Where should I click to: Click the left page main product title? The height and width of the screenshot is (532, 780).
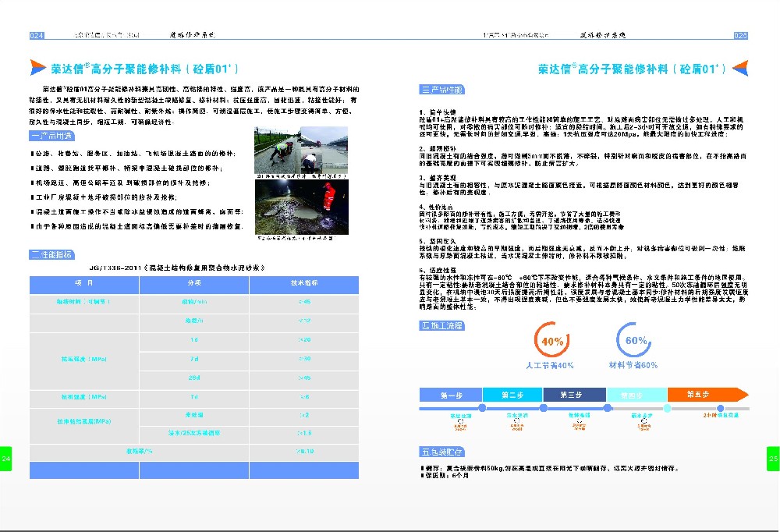(x=145, y=68)
